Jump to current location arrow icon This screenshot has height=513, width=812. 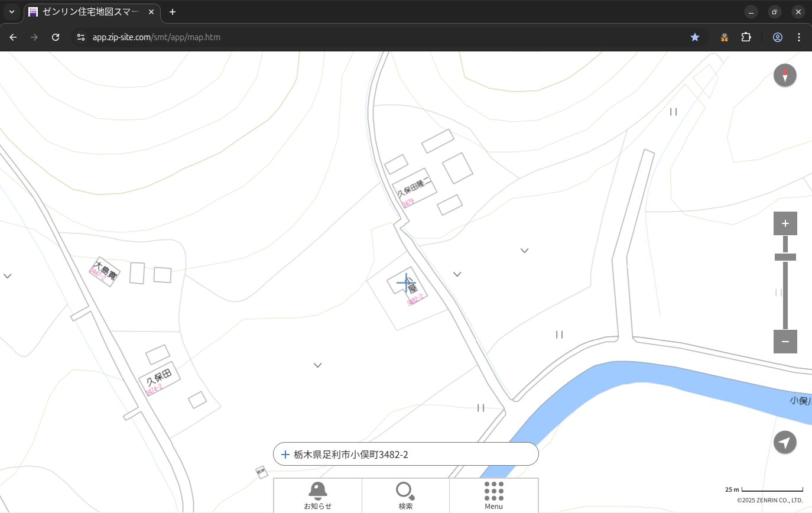[x=785, y=442]
